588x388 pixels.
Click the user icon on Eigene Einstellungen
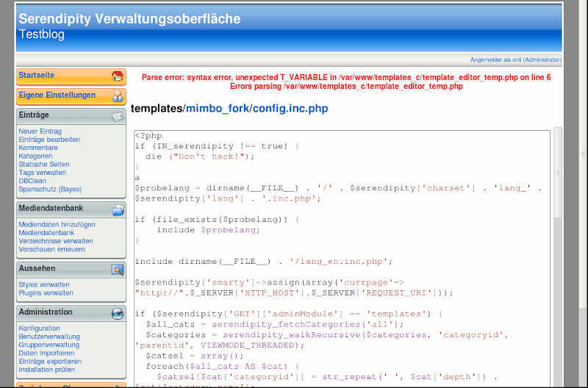click(x=118, y=96)
